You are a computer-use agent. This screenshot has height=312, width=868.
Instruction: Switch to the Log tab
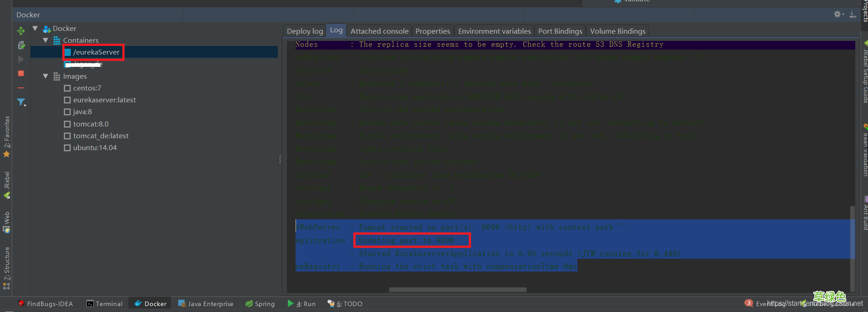click(x=336, y=30)
